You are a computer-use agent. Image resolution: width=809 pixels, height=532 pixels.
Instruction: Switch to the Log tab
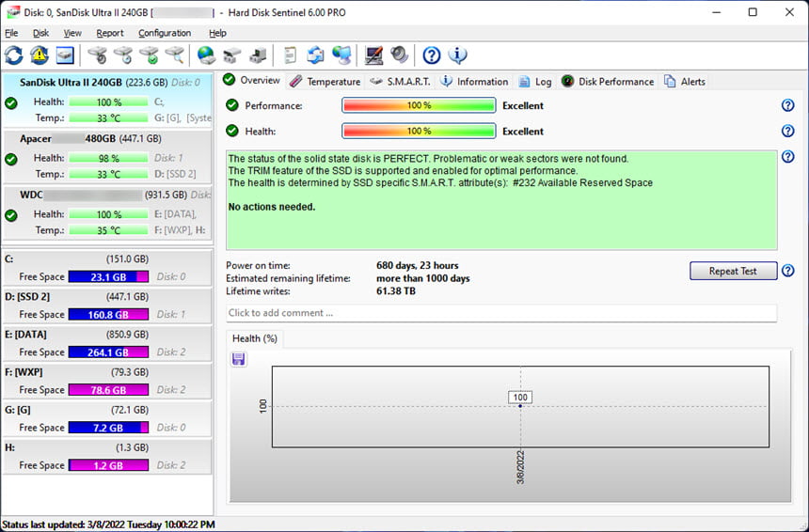[x=535, y=82]
